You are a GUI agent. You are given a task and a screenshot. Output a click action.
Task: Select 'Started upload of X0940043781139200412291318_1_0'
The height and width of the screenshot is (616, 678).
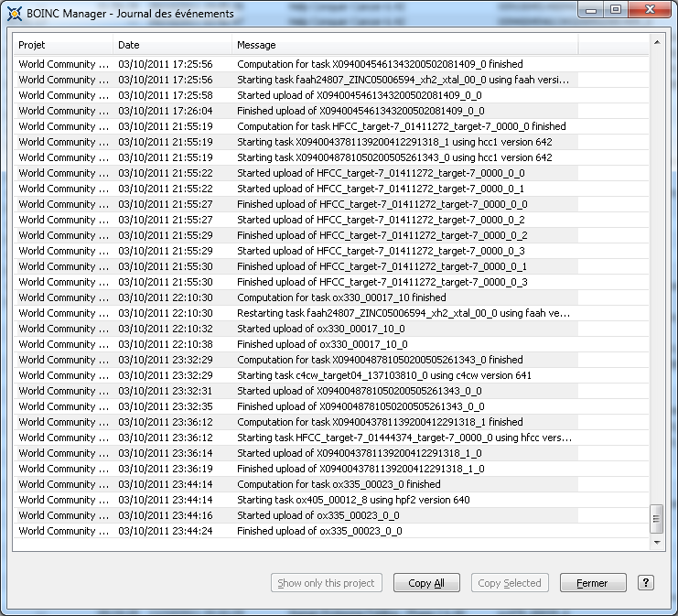359,453
